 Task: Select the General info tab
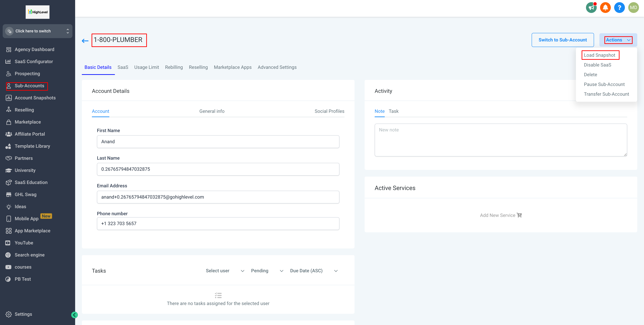212,111
